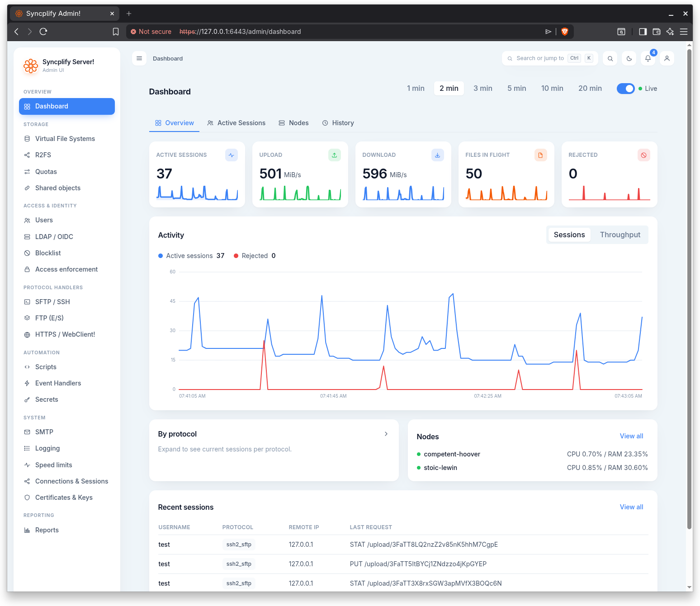Viewport: 700px width, 606px height.
Task: Collapse sidebar using hamburger menu icon
Action: coord(139,58)
